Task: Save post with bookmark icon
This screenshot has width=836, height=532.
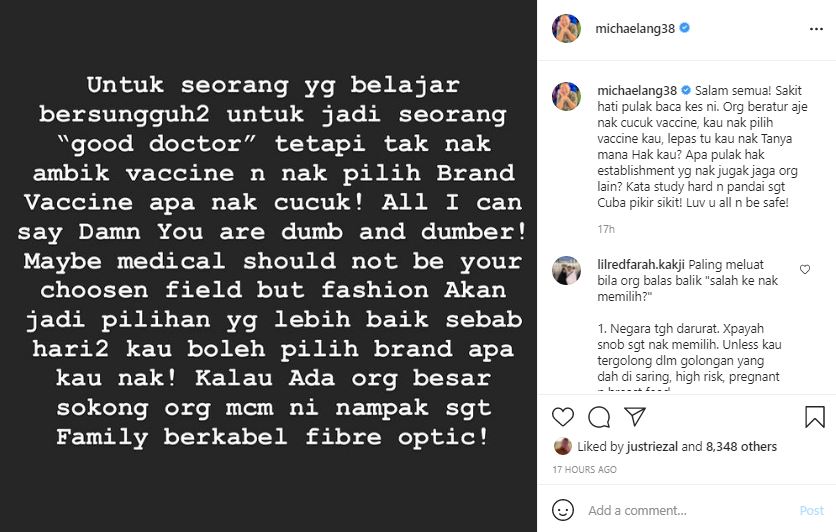Action: 815,417
